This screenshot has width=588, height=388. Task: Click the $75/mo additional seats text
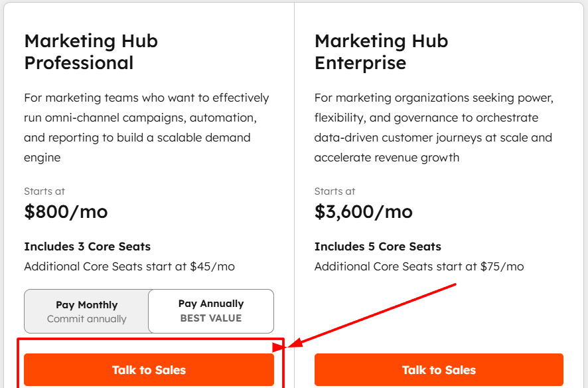[502, 266]
